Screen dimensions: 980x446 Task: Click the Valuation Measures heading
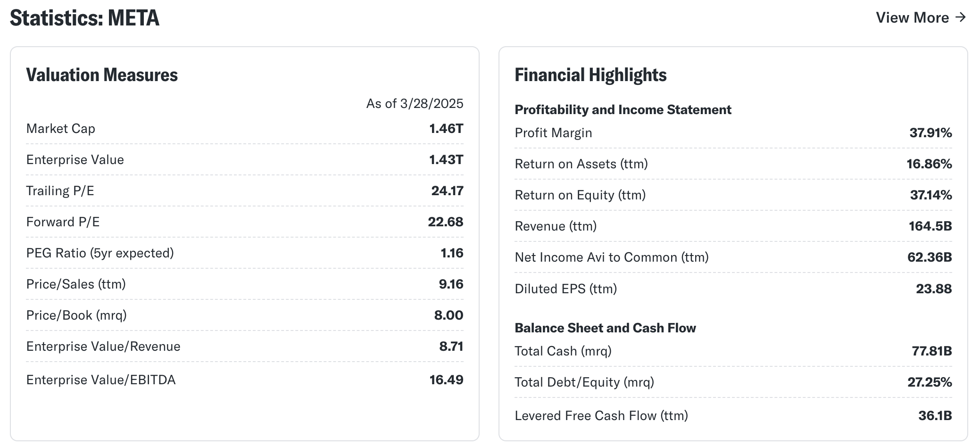[x=102, y=75]
